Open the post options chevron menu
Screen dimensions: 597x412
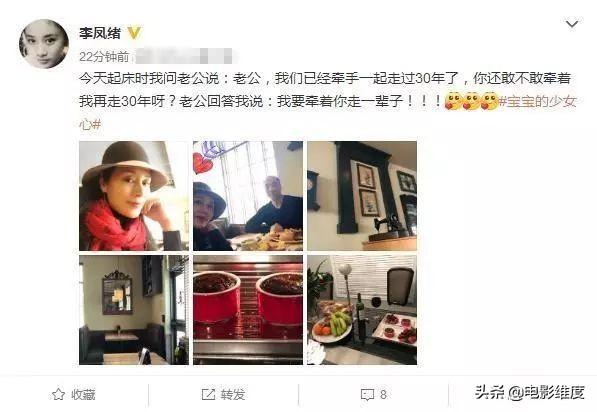[x=572, y=25]
